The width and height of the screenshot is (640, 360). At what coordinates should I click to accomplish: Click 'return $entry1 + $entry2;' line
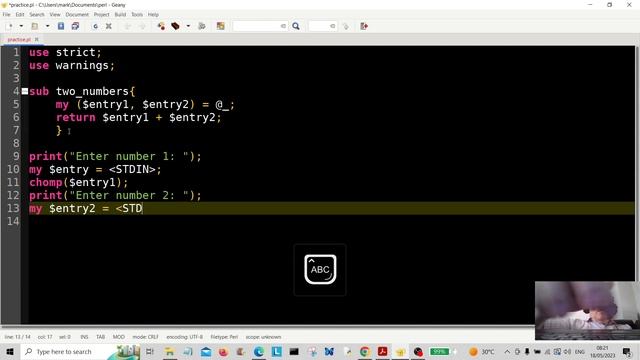(x=138, y=118)
